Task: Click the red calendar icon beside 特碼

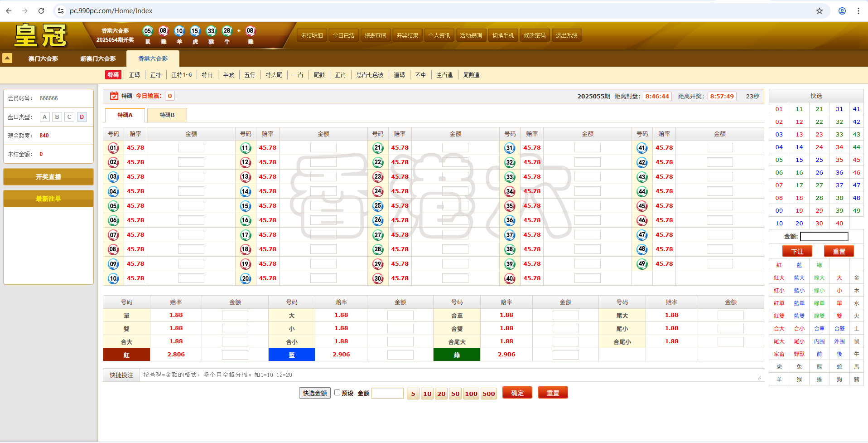Action: 114,96
